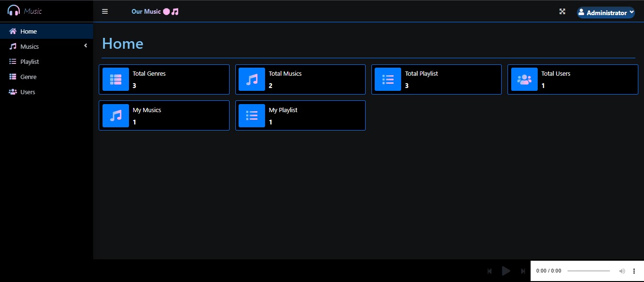Open the Administrator dropdown menu
The height and width of the screenshot is (282, 644).
click(606, 12)
